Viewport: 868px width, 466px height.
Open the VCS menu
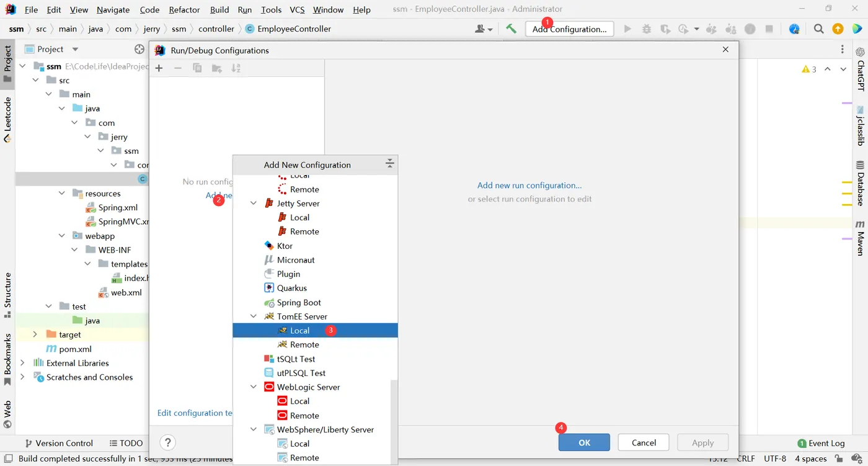(x=297, y=10)
